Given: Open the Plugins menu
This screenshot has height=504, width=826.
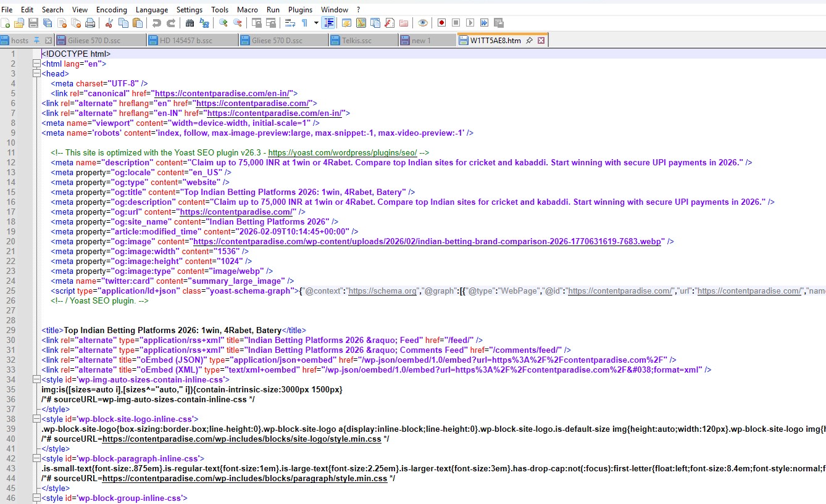Looking at the screenshot, I should (300, 9).
